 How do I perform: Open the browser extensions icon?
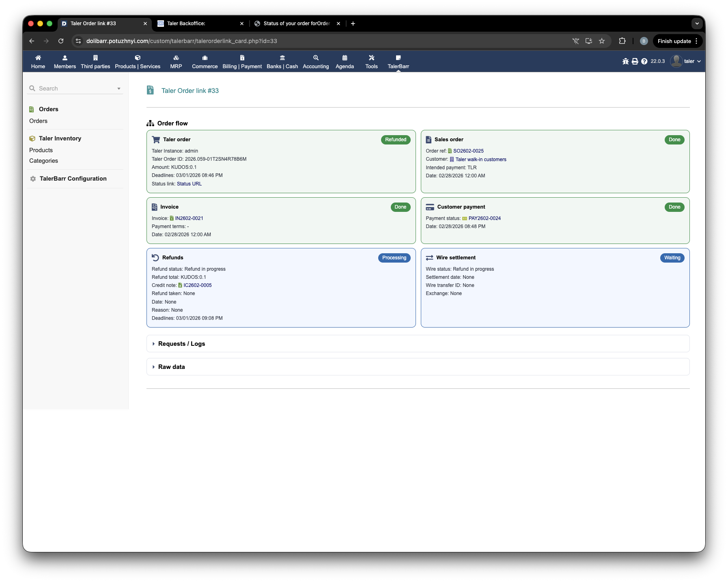(x=622, y=41)
